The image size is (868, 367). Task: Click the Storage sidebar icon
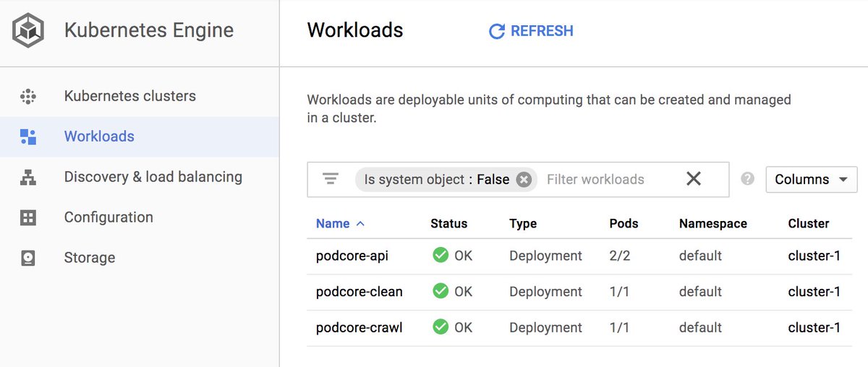[x=28, y=258]
